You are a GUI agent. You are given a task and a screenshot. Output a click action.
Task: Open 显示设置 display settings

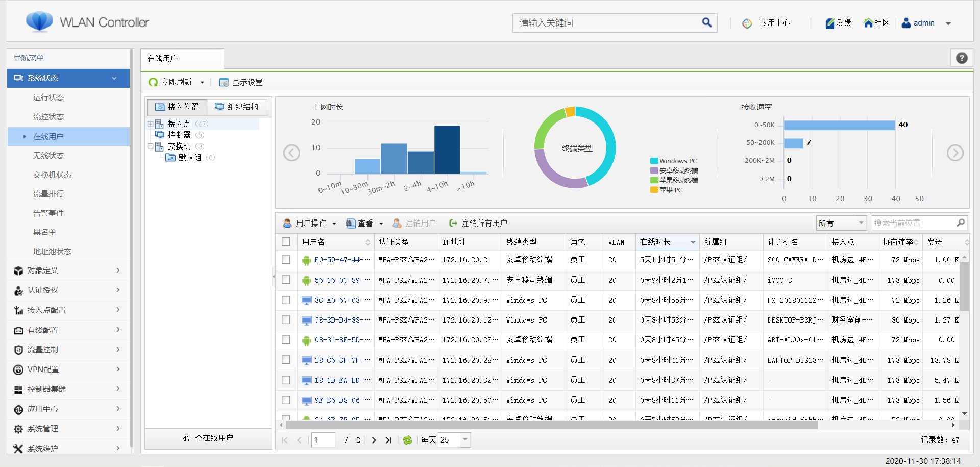(x=240, y=82)
